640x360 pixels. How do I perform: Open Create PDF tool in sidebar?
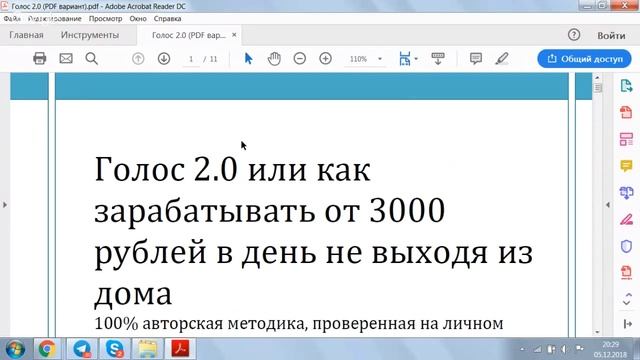pos(626,112)
